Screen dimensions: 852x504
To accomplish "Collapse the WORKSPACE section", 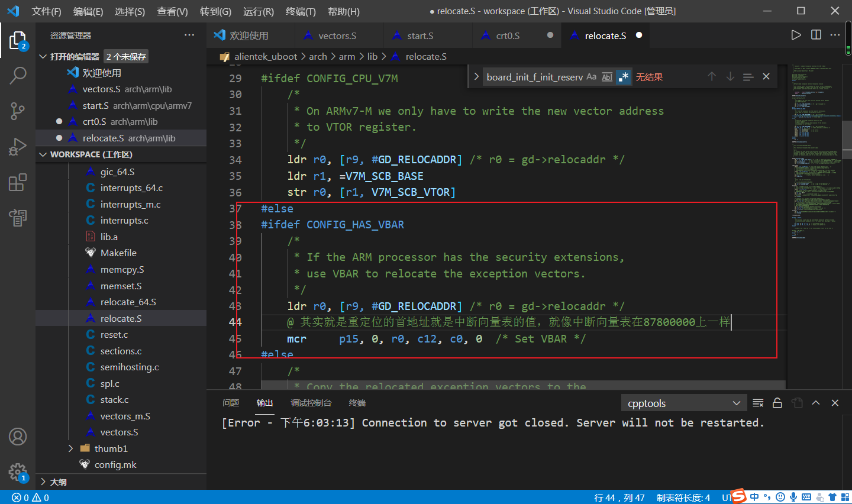I will 43,154.
